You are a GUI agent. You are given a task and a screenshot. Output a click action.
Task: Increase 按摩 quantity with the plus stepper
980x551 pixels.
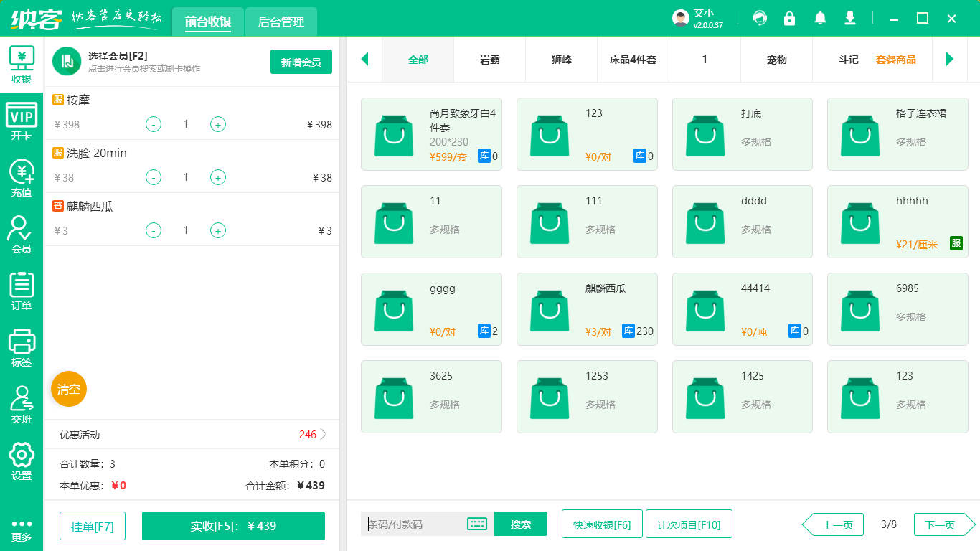(x=217, y=124)
